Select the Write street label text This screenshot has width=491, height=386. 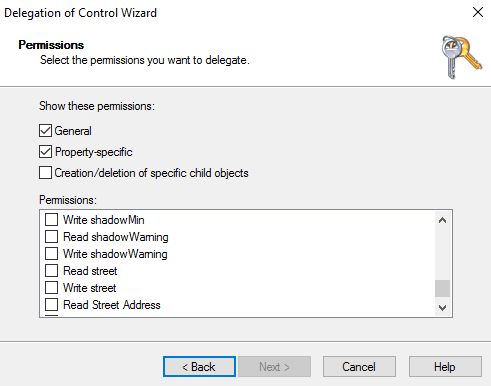[90, 288]
